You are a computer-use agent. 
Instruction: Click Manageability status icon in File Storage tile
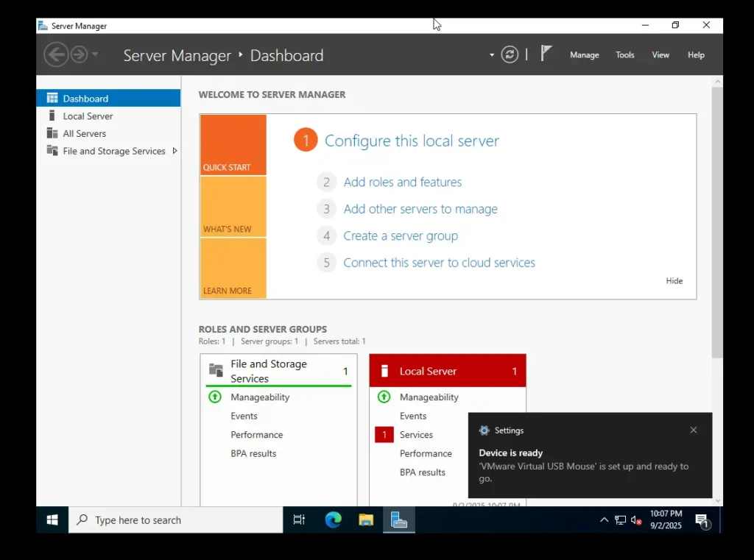coord(215,397)
